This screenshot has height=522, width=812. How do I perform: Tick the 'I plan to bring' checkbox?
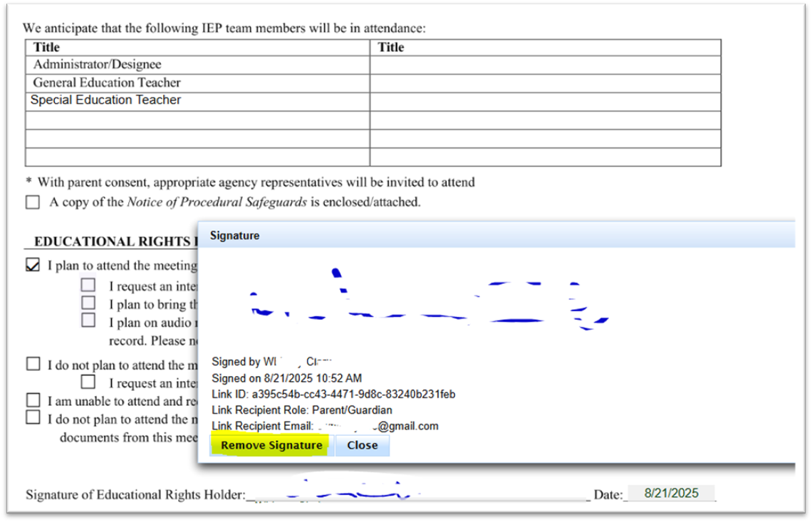click(88, 303)
